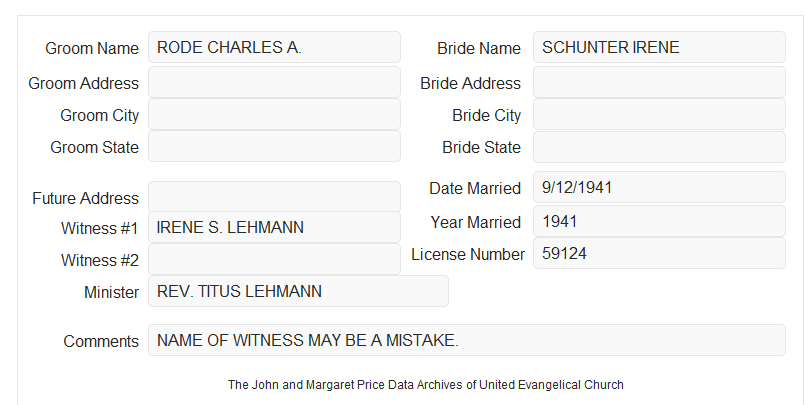Click the John and Margaret Price archives footer text
Screen dimensions: 805x405
(x=426, y=385)
